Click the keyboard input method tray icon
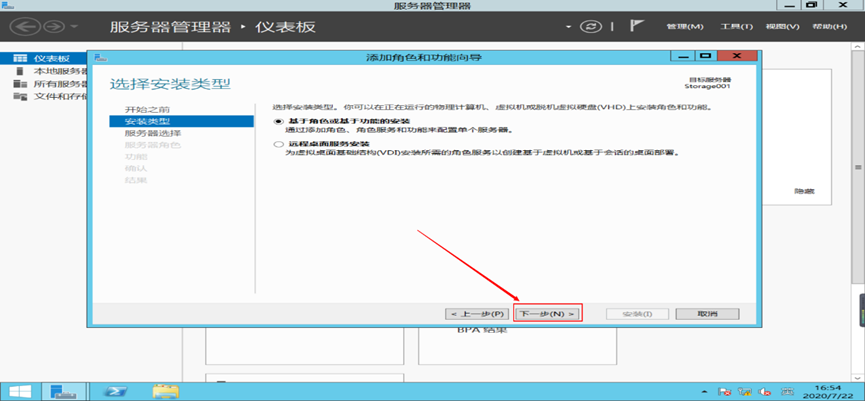The image size is (865, 401). [788, 392]
